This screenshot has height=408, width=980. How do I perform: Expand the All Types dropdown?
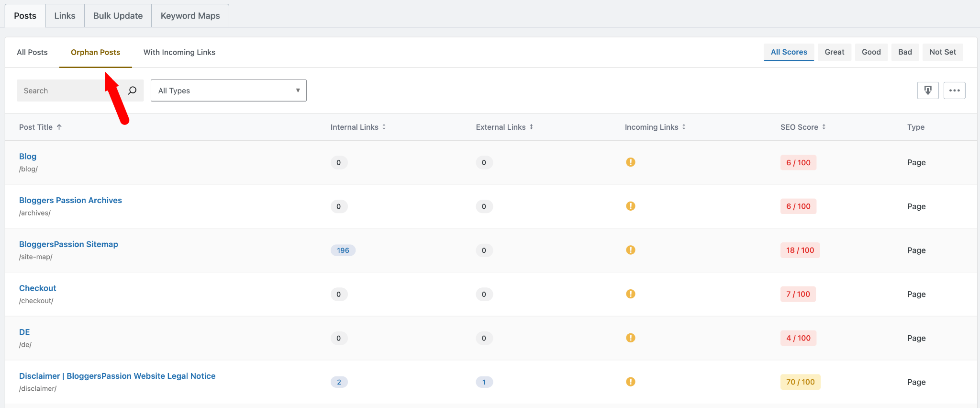pos(228,91)
